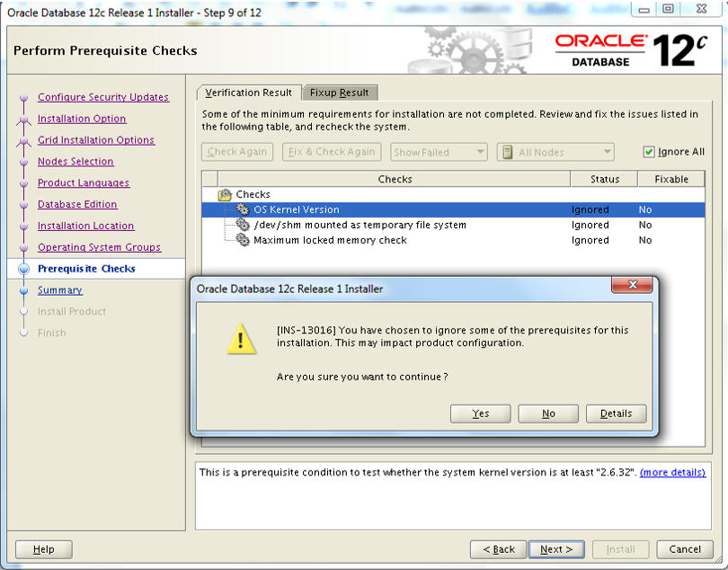The height and width of the screenshot is (570, 728).
Task: Go to Installation Option step
Action: point(82,119)
